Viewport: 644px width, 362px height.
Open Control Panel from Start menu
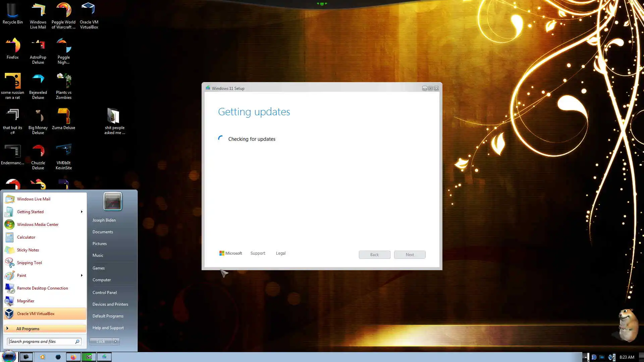click(x=105, y=293)
